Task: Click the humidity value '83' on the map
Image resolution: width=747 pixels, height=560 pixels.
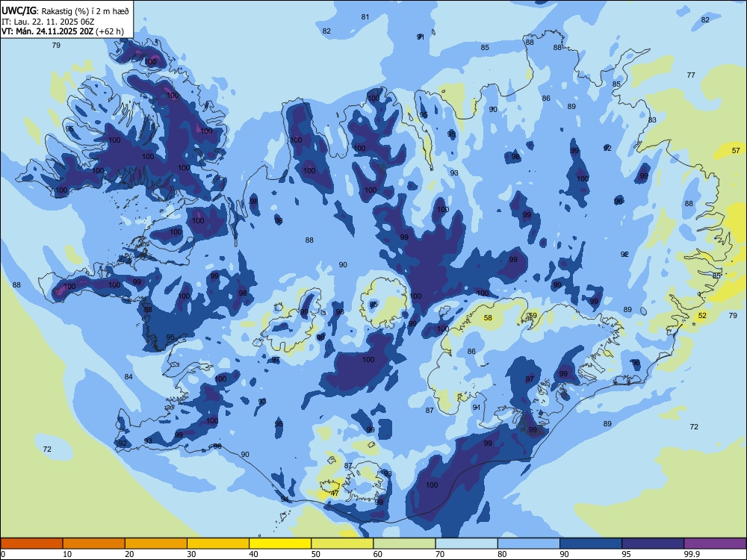Action: (652, 119)
